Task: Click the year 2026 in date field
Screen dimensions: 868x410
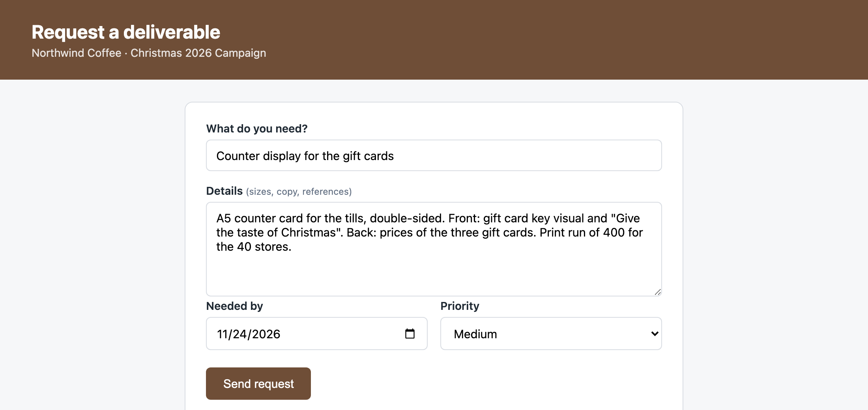Action: click(266, 334)
